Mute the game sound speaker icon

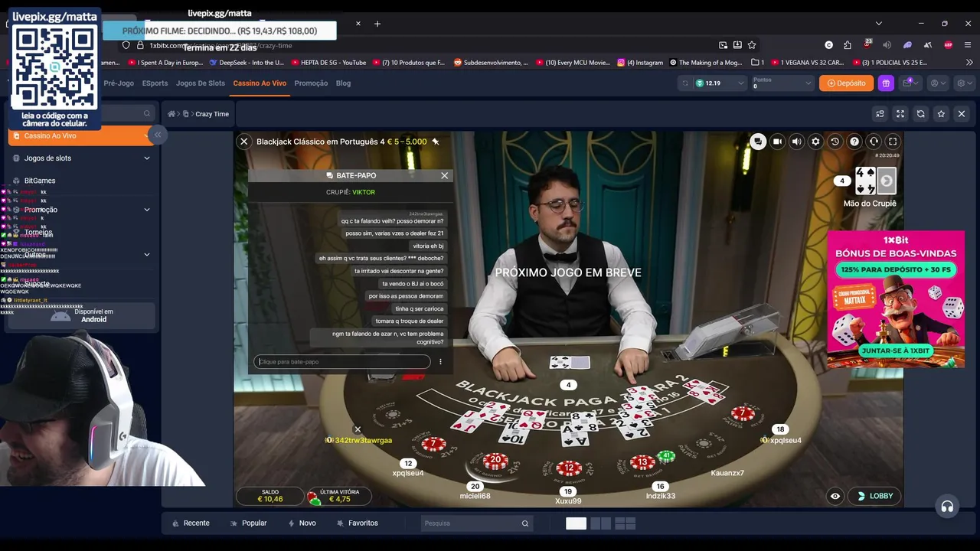coord(796,142)
